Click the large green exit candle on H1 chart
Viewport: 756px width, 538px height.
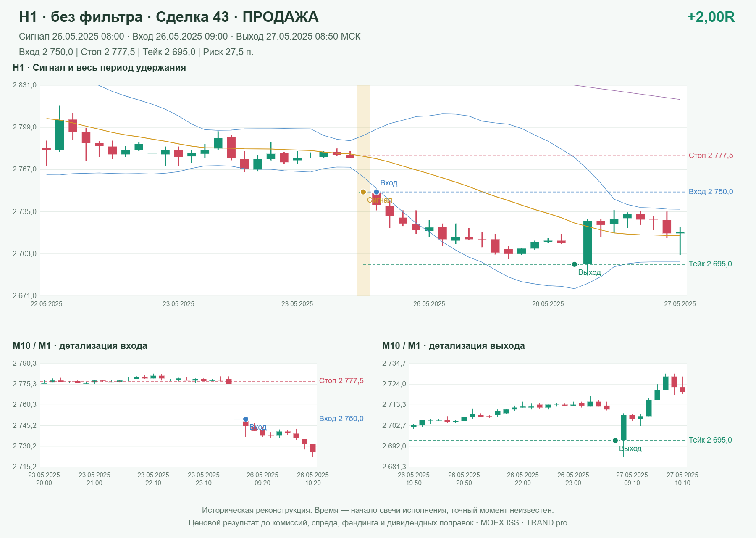(x=588, y=243)
